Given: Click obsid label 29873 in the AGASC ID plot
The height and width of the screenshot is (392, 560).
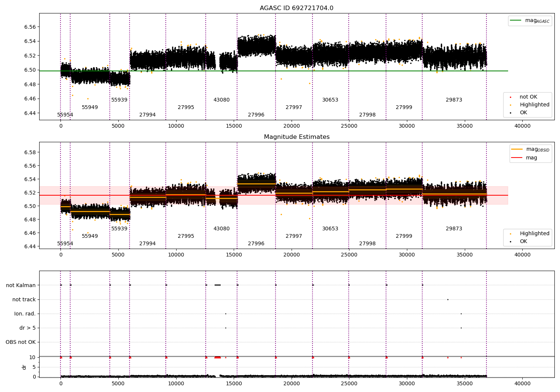Looking at the screenshot, I should click(454, 100).
